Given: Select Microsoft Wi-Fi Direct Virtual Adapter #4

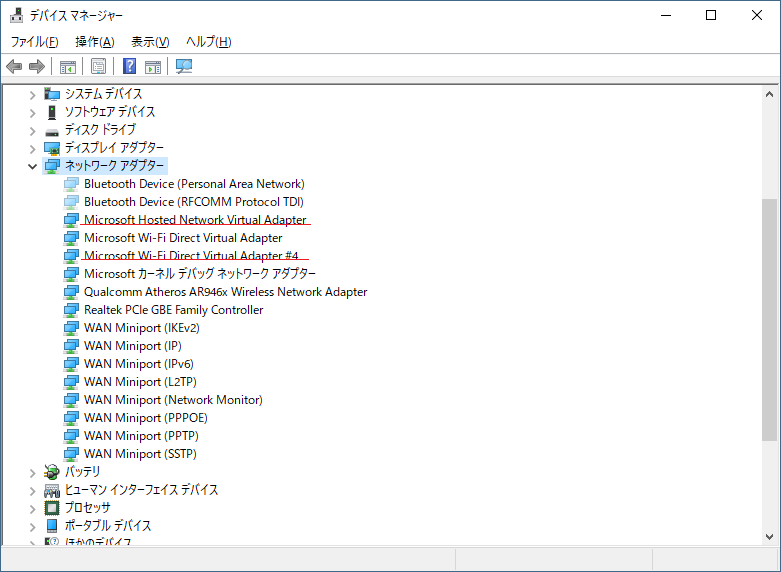Looking at the screenshot, I should (x=191, y=256).
